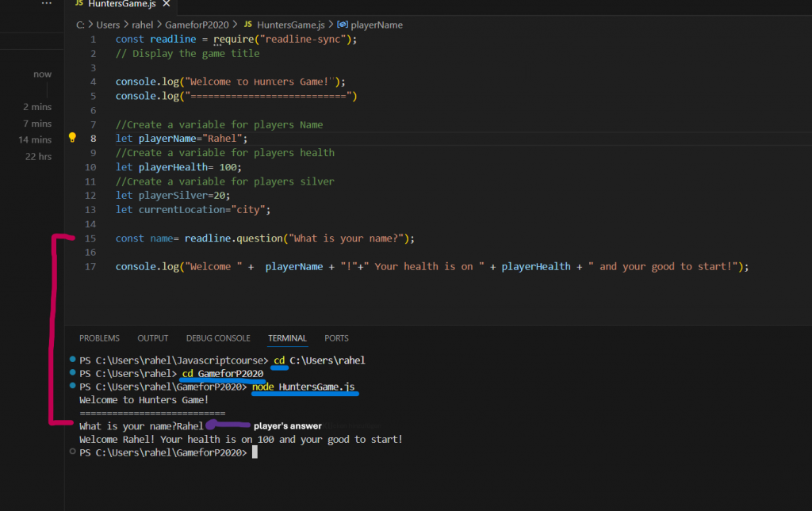This screenshot has height=511, width=812.
Task: Switch to the DEBUG CONSOLE tab
Action: click(x=218, y=338)
